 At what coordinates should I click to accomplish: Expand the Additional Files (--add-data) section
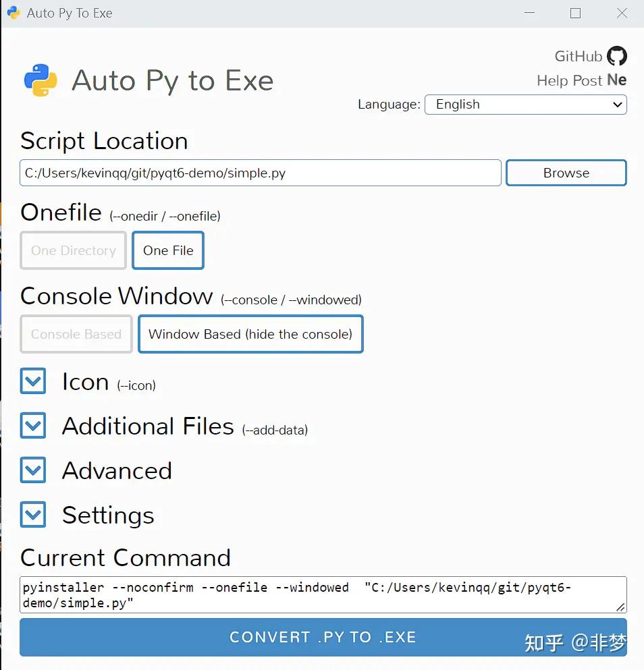point(33,426)
